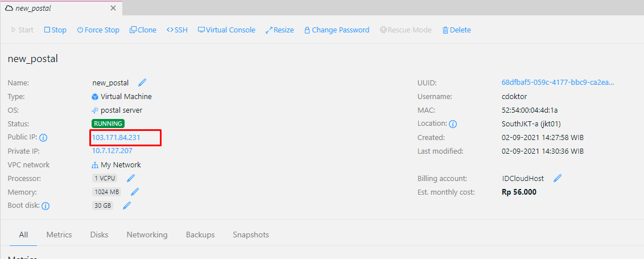Switch to the Metrics tab
Image resolution: width=644 pixels, height=259 pixels.
click(59, 235)
